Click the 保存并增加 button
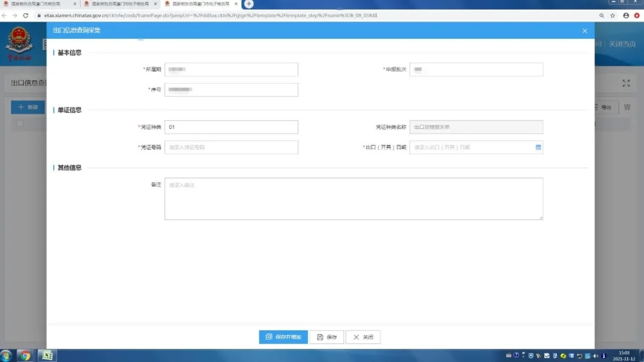This screenshot has width=644, height=362. pos(283,337)
